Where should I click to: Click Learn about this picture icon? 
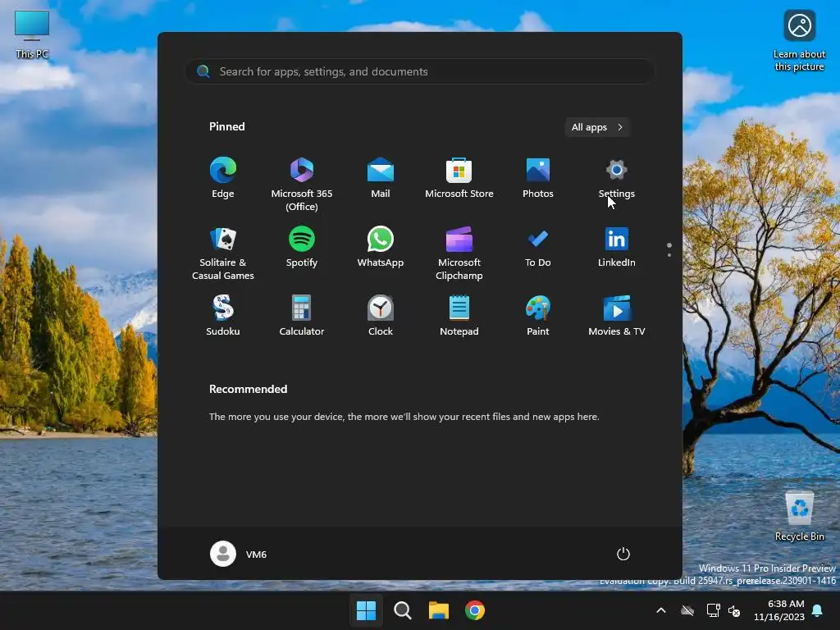(799, 41)
